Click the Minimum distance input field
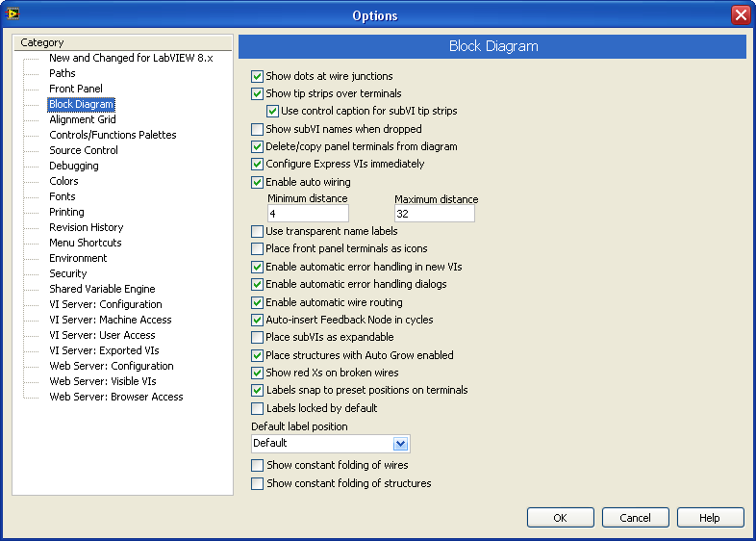 (x=308, y=214)
